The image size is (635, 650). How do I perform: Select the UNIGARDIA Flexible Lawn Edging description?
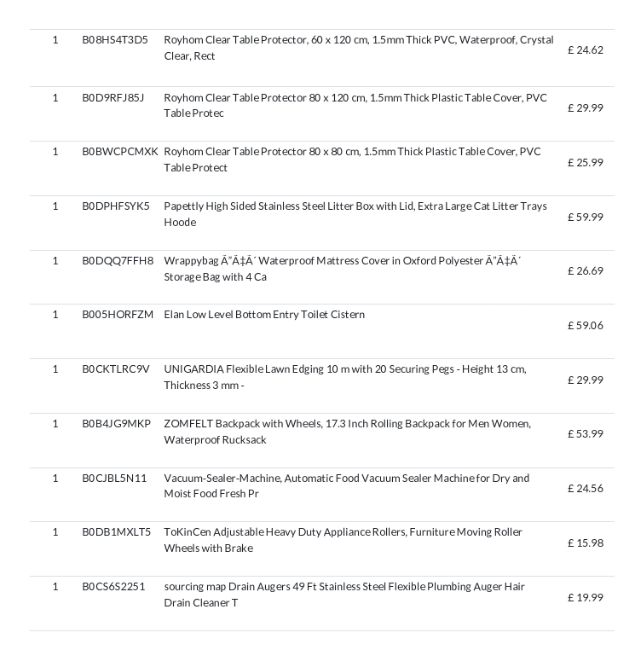(x=345, y=377)
